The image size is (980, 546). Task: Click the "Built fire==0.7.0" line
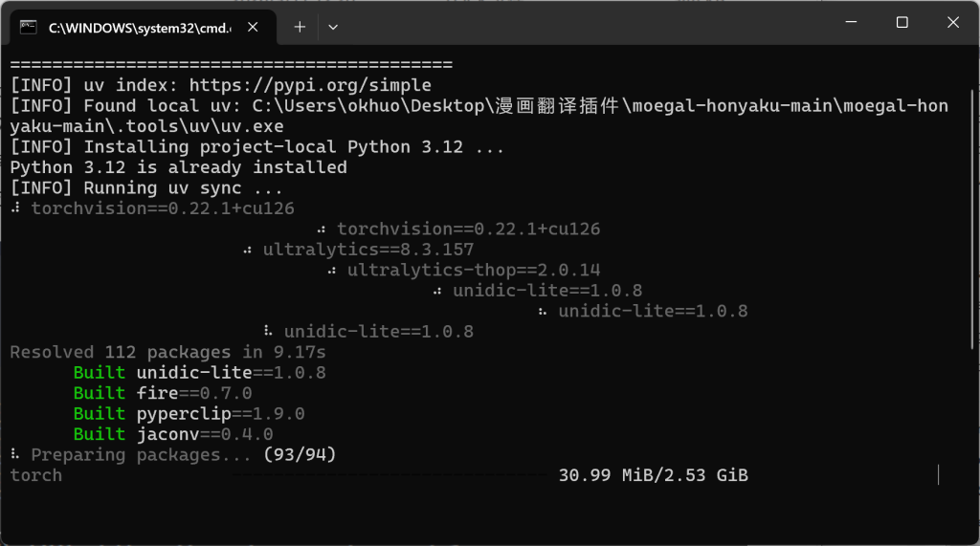click(x=163, y=393)
